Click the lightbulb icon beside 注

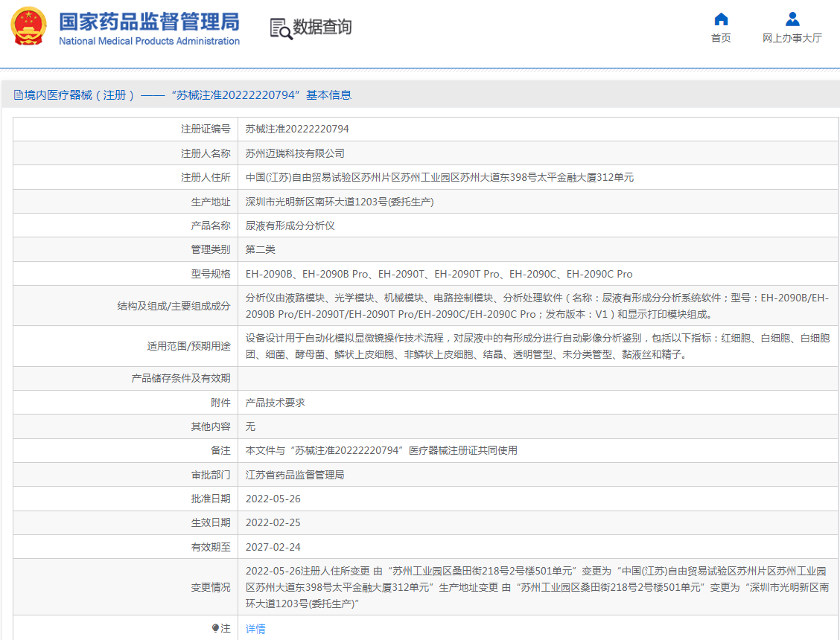pyautogui.click(x=214, y=628)
